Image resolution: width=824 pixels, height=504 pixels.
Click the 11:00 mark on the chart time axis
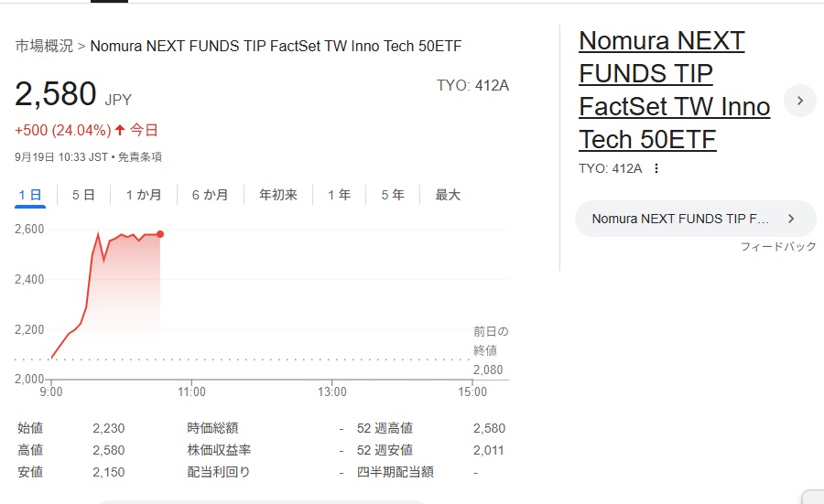[191, 391]
